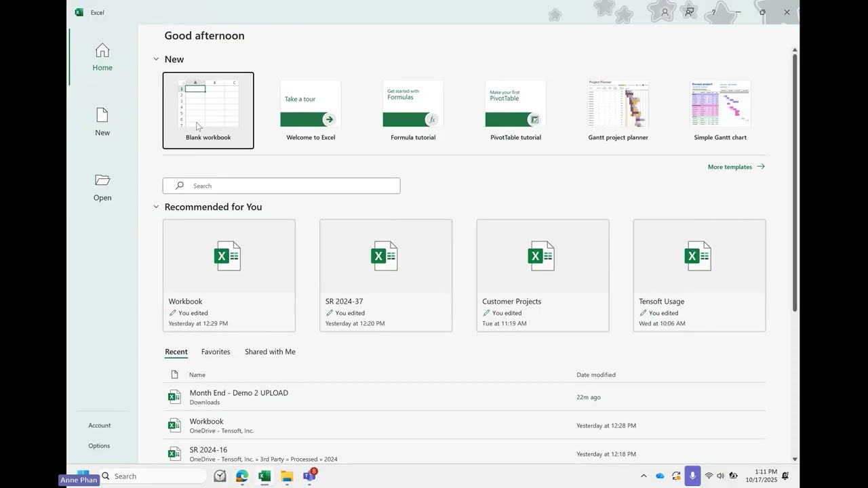The width and height of the screenshot is (868, 488).
Task: Collapse the New section chevron
Action: [156, 59]
